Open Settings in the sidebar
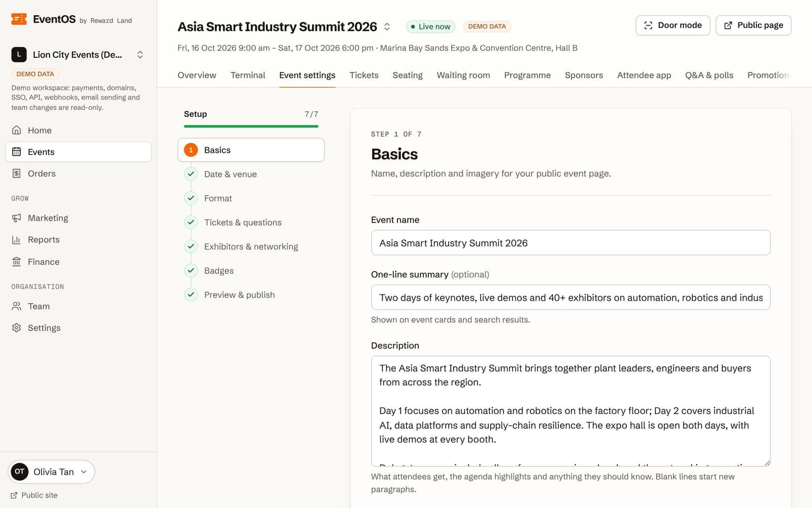The image size is (812, 508). (x=78, y=328)
